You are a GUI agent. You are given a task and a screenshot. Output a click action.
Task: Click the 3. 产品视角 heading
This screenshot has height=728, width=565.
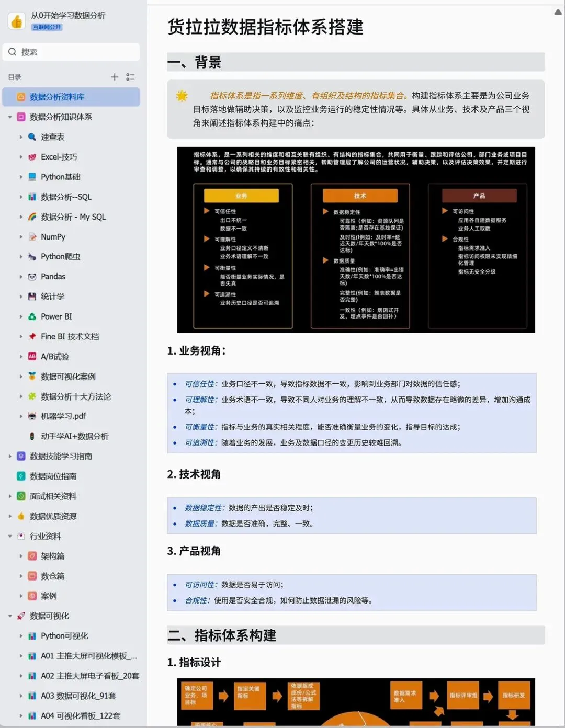194,551
